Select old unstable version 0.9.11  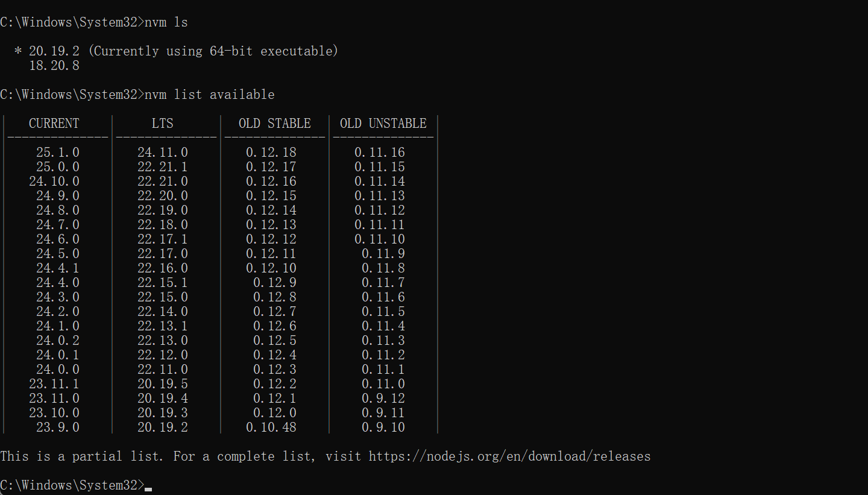tap(383, 413)
